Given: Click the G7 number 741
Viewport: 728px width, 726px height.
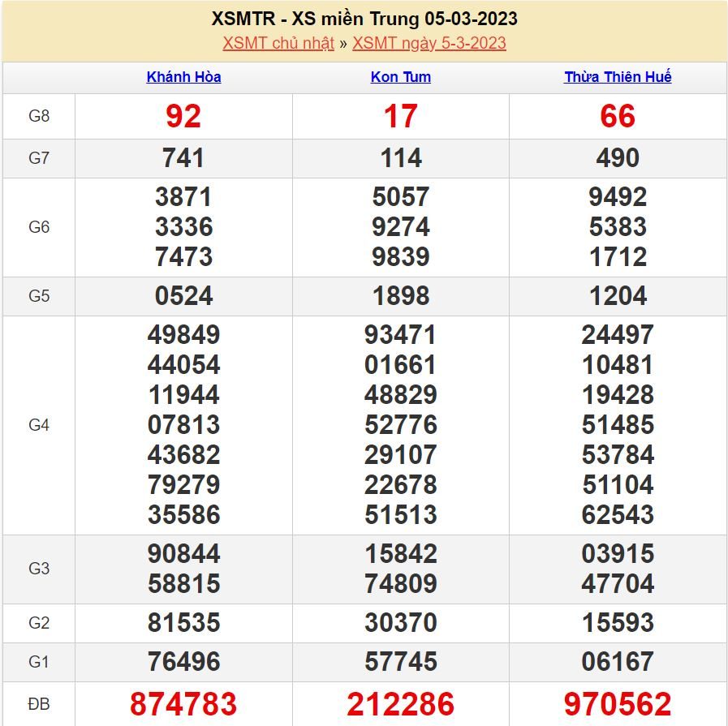Looking at the screenshot, I should pos(183,158).
